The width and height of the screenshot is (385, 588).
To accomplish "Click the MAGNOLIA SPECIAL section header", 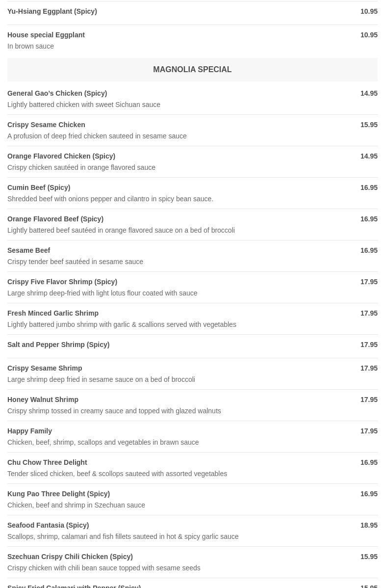I will (x=192, y=70).
